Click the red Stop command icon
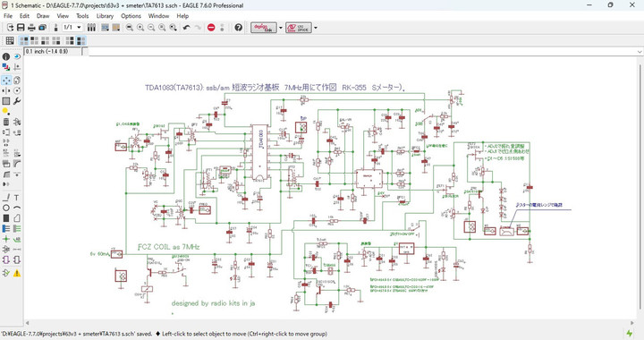This screenshot has height=340, width=644. [x=211, y=28]
